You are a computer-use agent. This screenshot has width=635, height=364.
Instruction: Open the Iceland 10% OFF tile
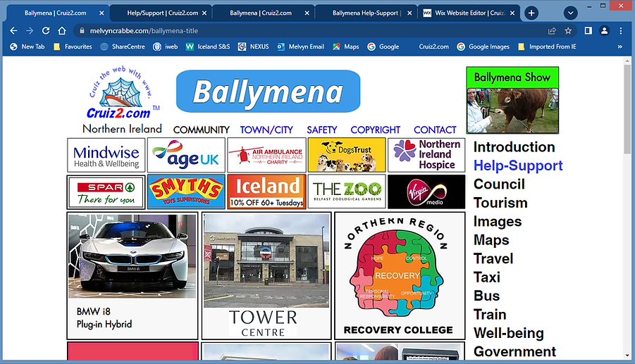coord(266,192)
